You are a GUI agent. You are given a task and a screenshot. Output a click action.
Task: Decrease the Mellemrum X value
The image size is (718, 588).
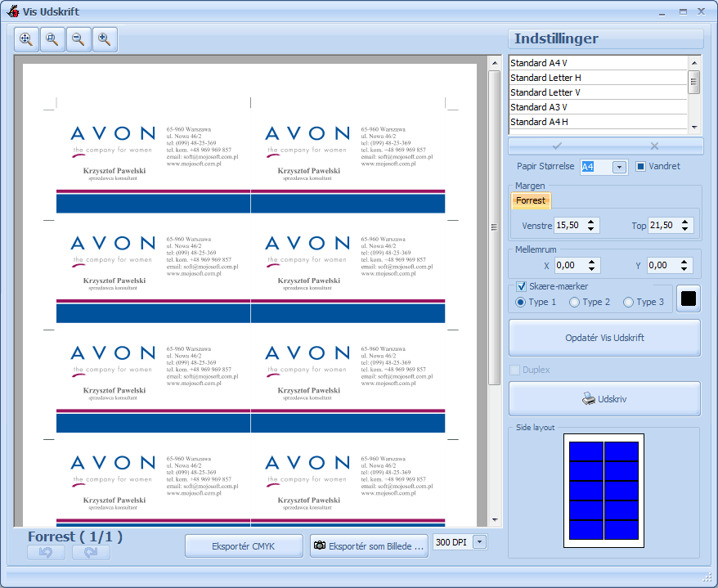pos(591,268)
